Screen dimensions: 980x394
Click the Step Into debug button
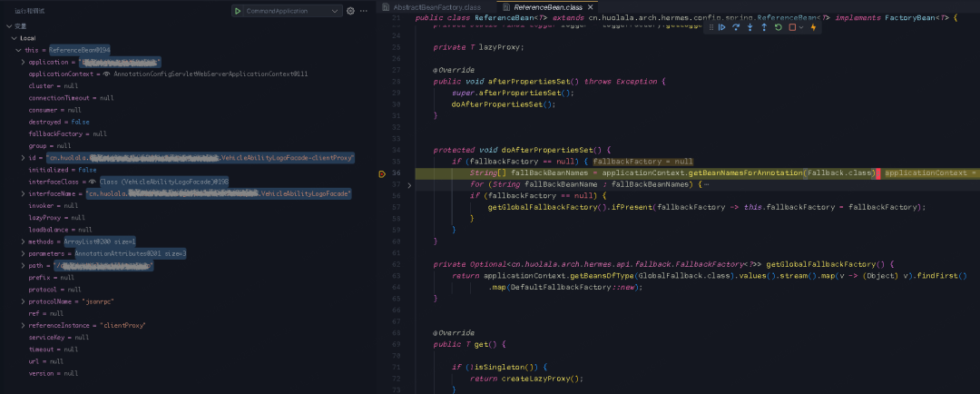coord(750,27)
